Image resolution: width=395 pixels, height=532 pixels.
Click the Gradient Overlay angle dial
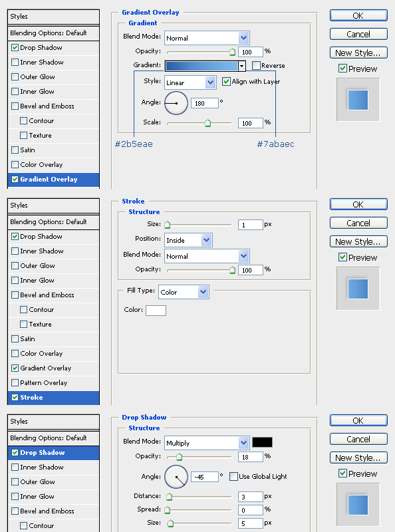click(176, 103)
